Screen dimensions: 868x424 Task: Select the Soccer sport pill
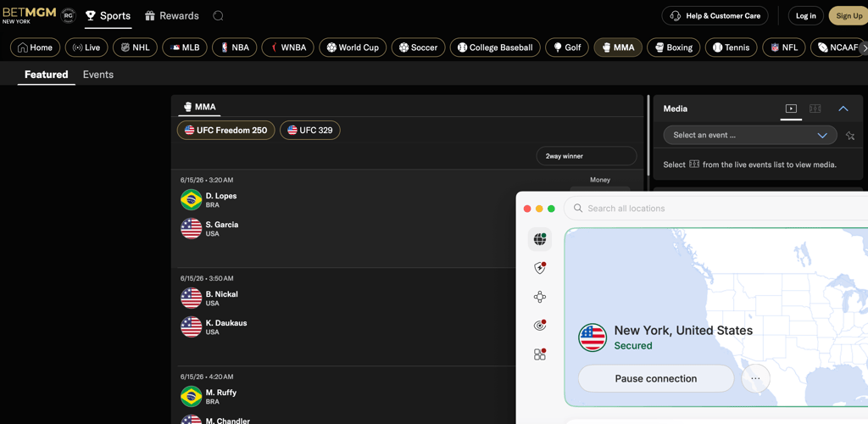pos(418,47)
